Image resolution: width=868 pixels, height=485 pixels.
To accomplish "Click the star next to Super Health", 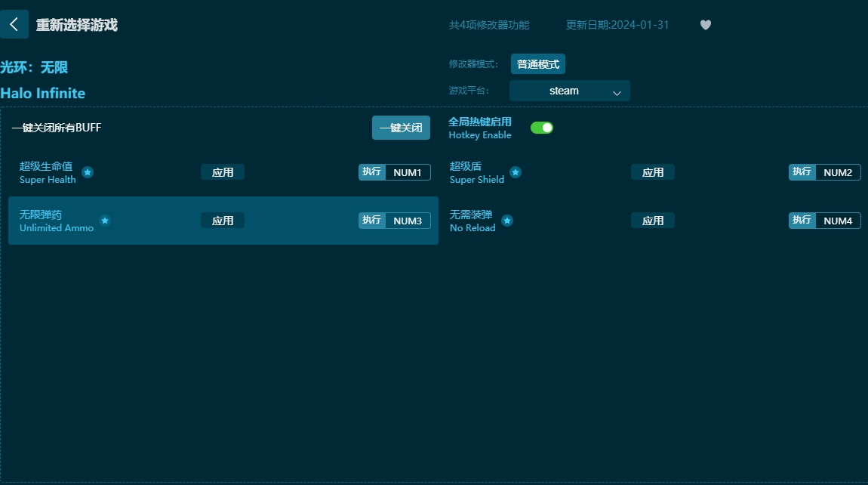I will pos(87,173).
